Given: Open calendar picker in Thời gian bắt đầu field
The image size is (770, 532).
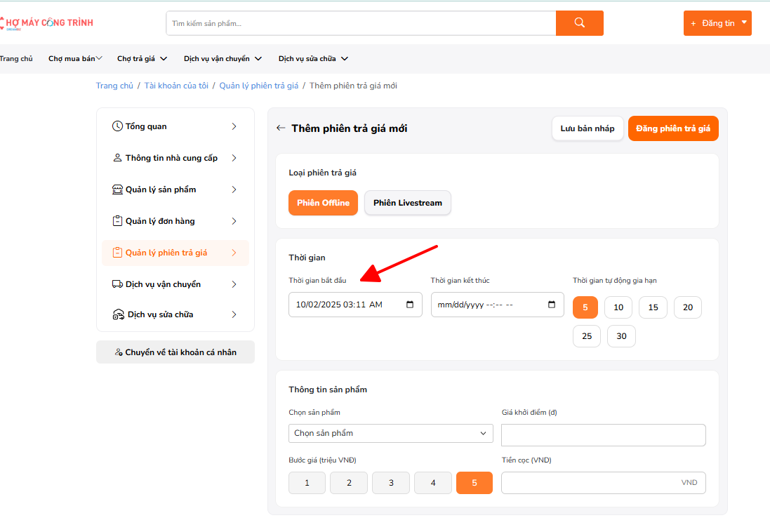Looking at the screenshot, I should pos(410,305).
